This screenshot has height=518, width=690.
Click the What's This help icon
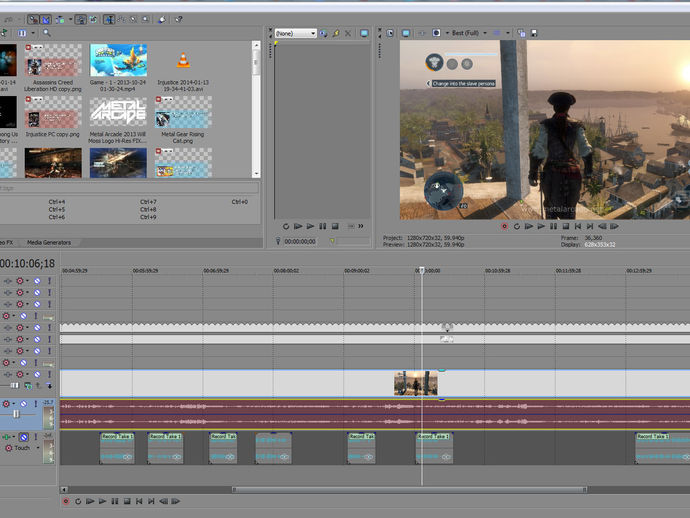click(178, 19)
